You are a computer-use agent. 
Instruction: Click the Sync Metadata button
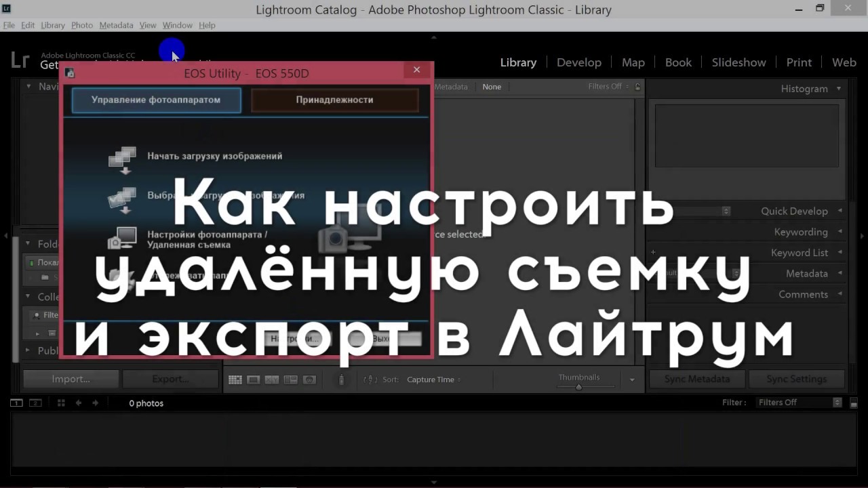pyautogui.click(x=697, y=379)
